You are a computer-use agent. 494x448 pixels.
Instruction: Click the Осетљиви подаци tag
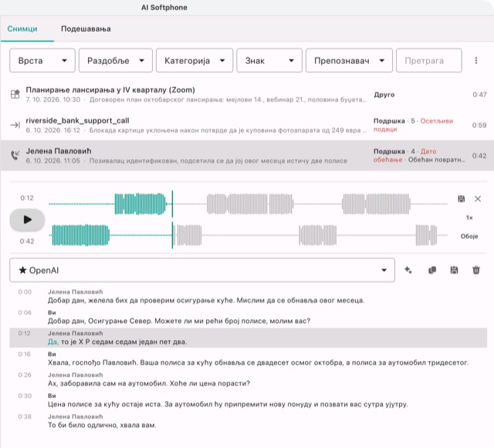click(414, 125)
